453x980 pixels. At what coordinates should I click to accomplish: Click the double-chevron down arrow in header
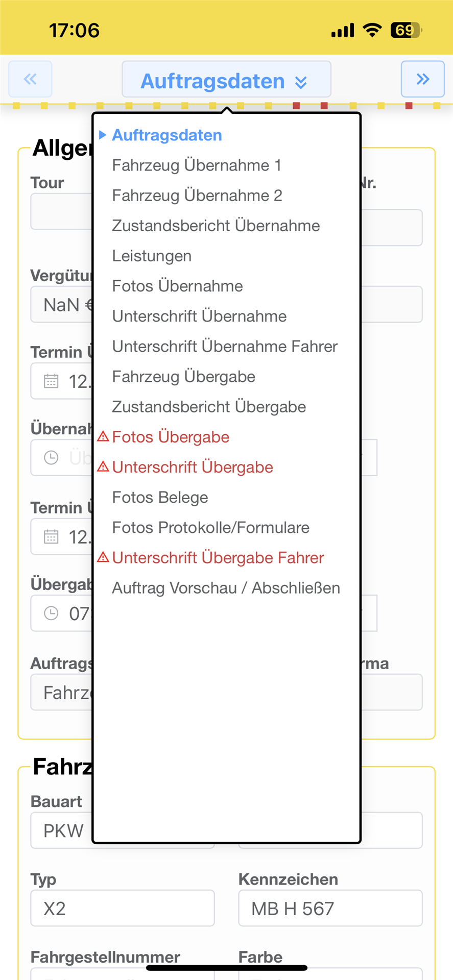click(301, 82)
